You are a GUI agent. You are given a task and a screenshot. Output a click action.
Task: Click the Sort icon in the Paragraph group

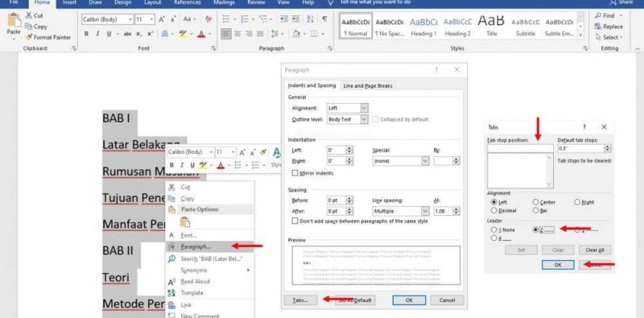(311, 19)
